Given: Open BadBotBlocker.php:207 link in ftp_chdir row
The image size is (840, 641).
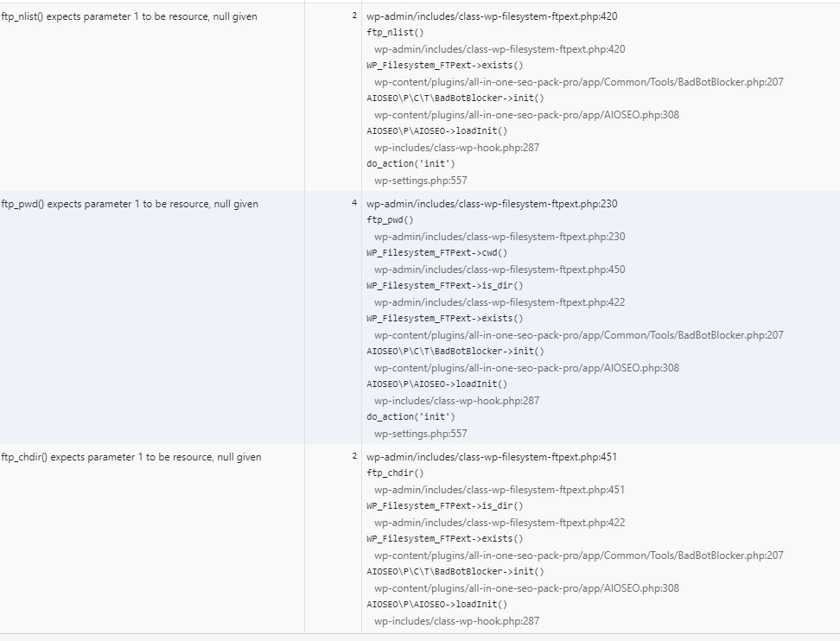Looking at the screenshot, I should [x=578, y=555].
